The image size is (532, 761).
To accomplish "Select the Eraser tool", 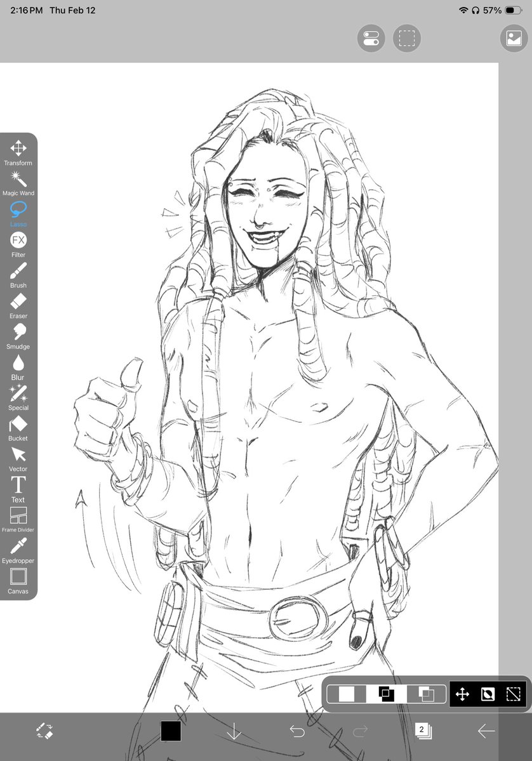I will pos(18,306).
